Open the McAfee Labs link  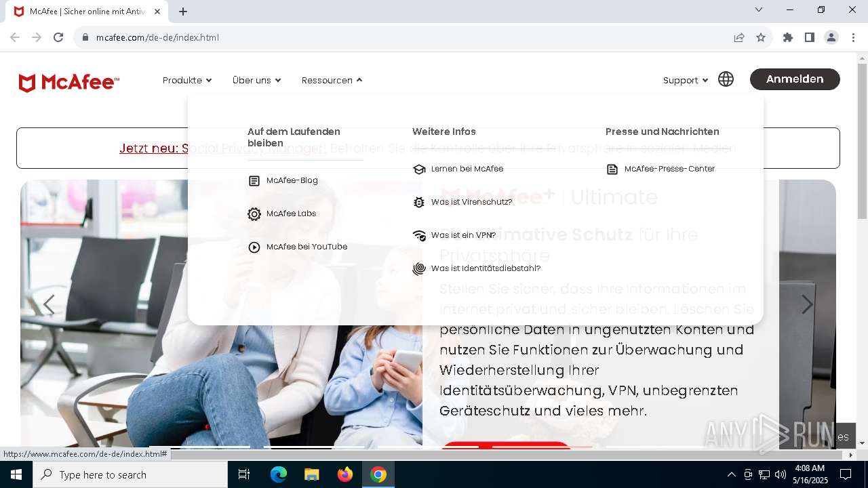[x=292, y=213]
